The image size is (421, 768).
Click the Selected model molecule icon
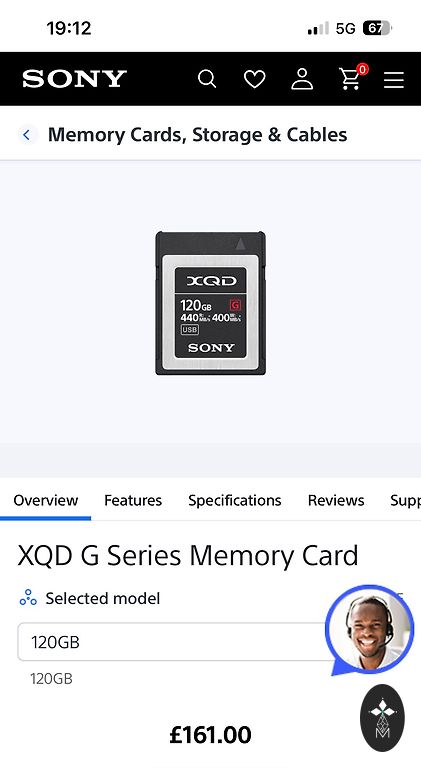[28, 598]
